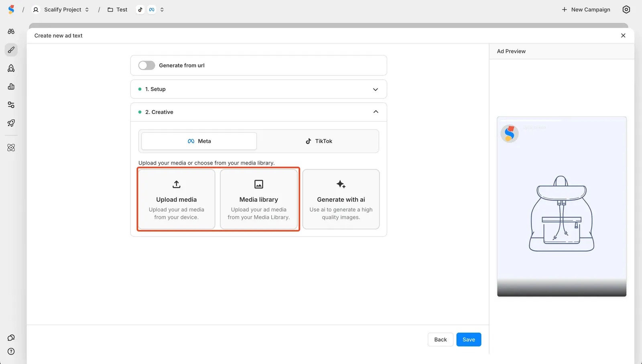Select the Meta platform tab

199,141
